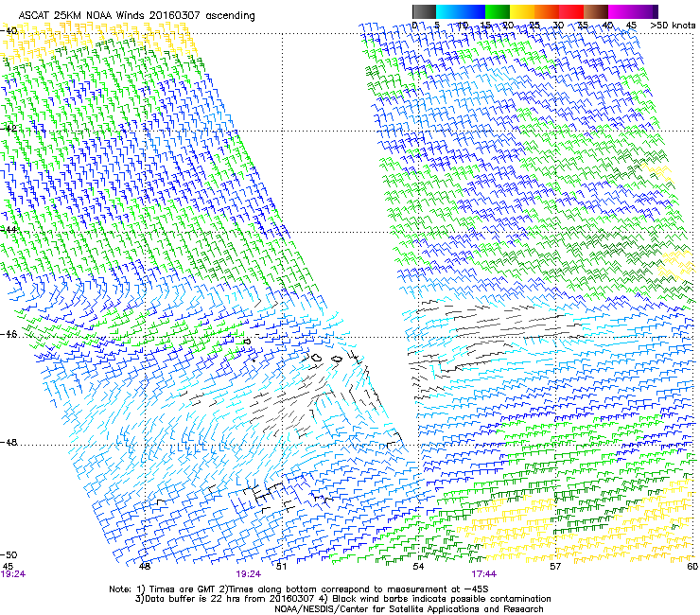700x615 pixels.
Task: Click the '-50' latitude axis label
Action: pyautogui.click(x=9, y=555)
